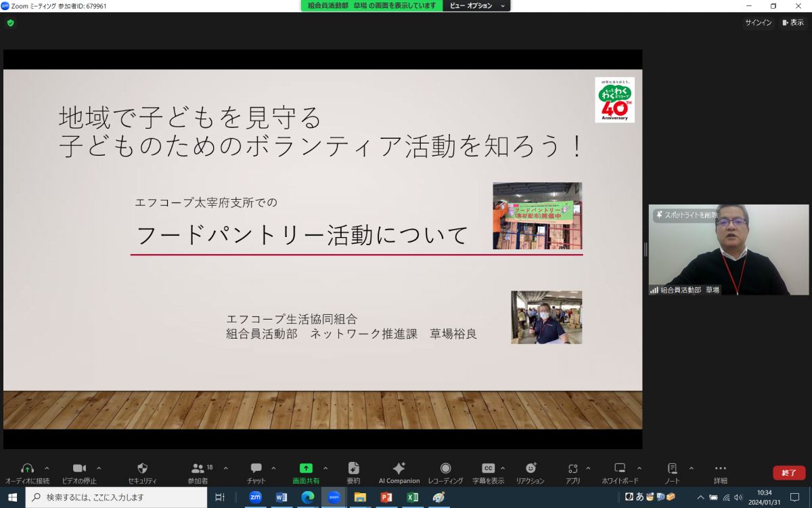The height and width of the screenshot is (508, 812).
Task: Click the screen sharing notification banner
Action: (x=372, y=5)
